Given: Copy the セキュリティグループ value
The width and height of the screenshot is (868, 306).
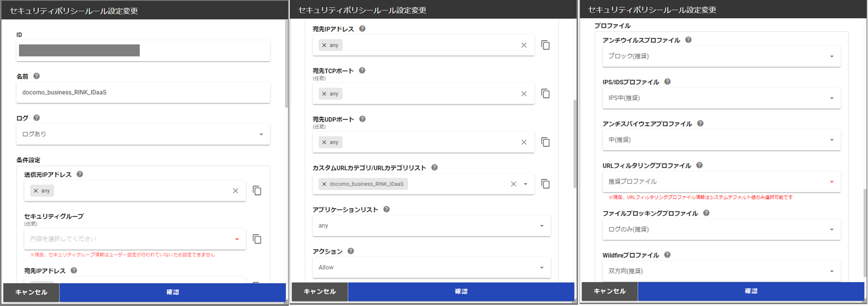Looking at the screenshot, I should point(257,239).
